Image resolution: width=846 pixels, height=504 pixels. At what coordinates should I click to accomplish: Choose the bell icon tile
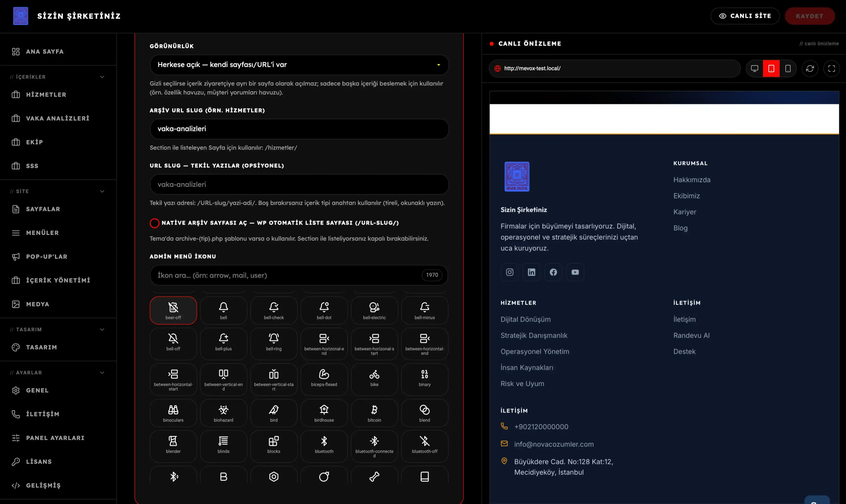(x=223, y=310)
